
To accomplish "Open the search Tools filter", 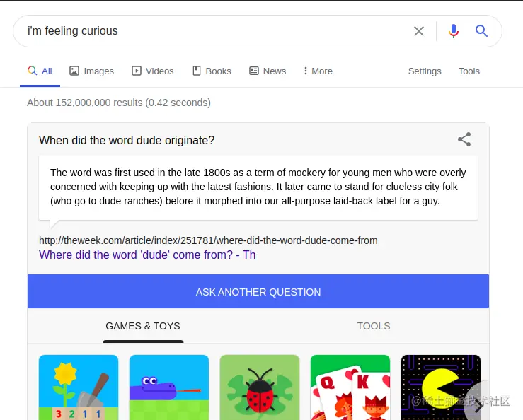I will click(469, 71).
